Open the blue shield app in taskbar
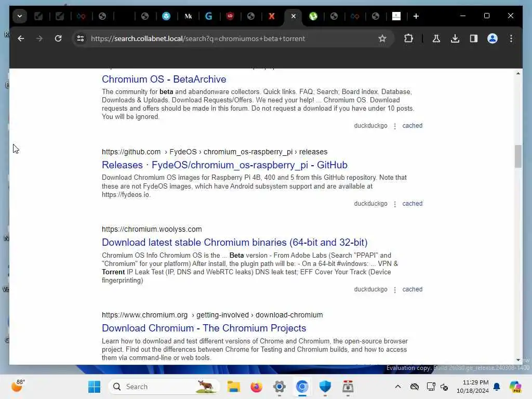 325,387
